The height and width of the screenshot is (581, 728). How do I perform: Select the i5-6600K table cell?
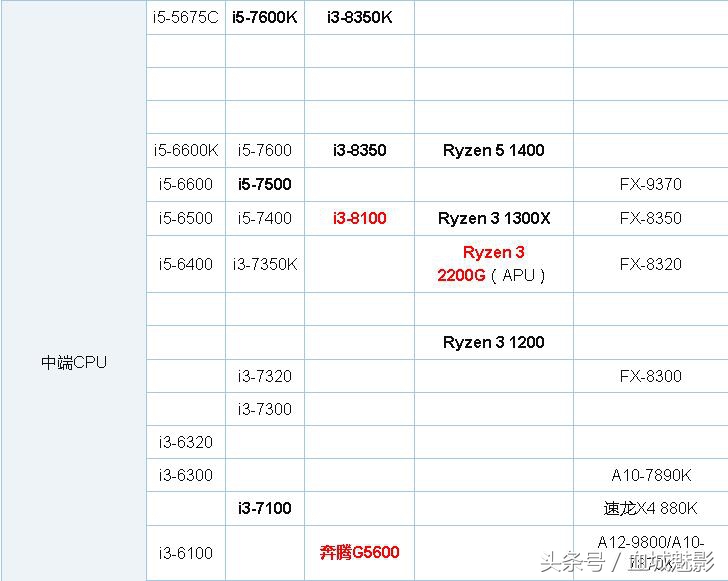tap(186, 150)
